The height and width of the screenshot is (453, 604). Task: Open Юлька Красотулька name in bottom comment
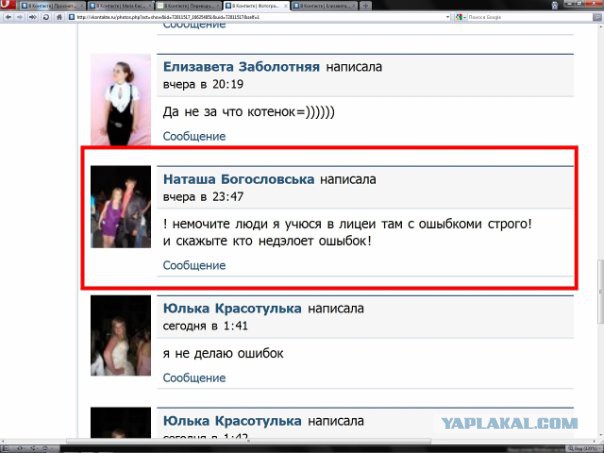tap(232, 421)
